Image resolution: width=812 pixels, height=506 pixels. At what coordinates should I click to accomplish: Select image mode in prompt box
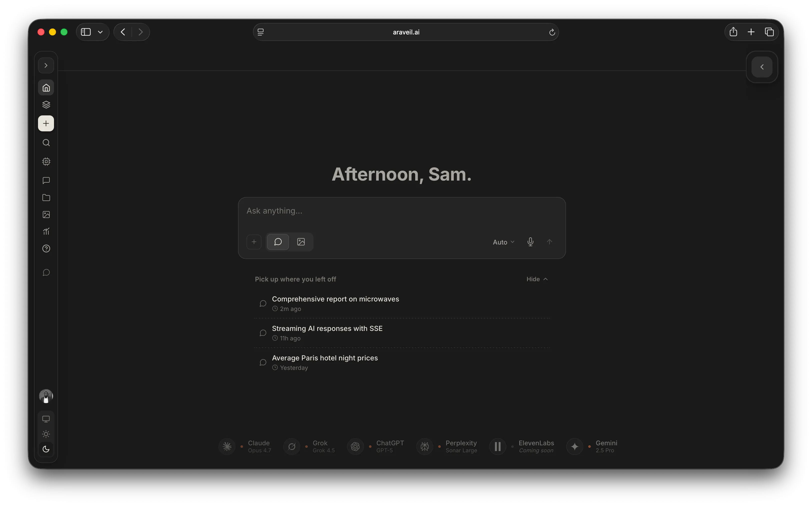(x=301, y=242)
